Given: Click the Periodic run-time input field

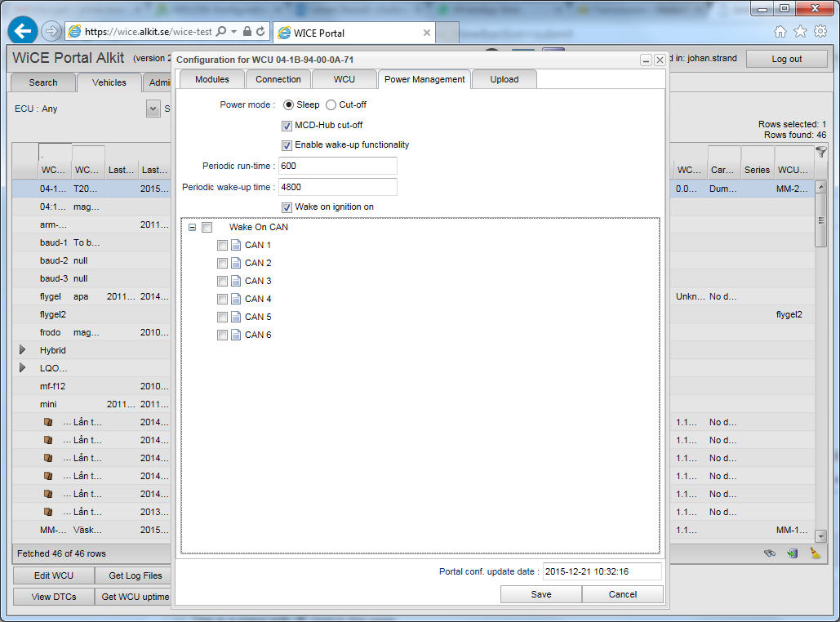Looking at the screenshot, I should 337,166.
